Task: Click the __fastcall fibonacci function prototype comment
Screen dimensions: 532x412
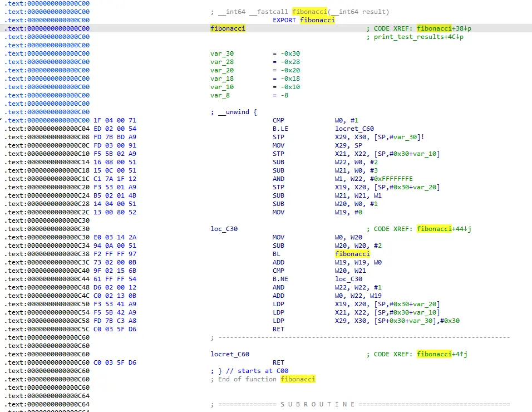Action: click(300, 12)
